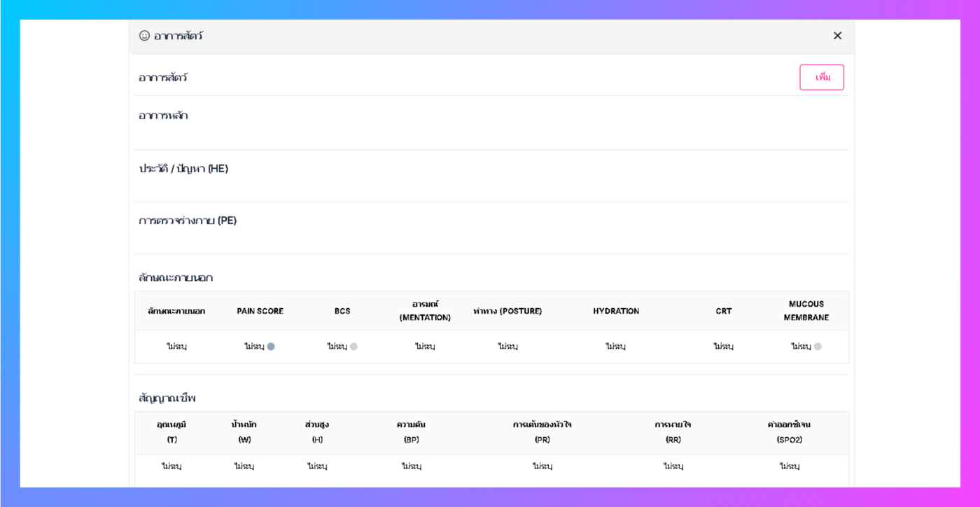Click the ค่าออกซิเจน (SPO2) value cell
Image resolution: width=980 pixels, height=507 pixels.
coord(789,466)
